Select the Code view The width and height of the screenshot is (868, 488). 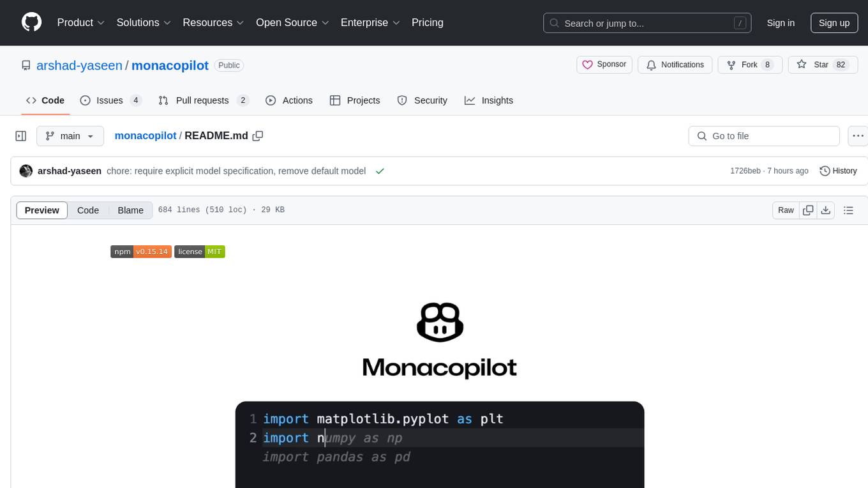click(88, 210)
